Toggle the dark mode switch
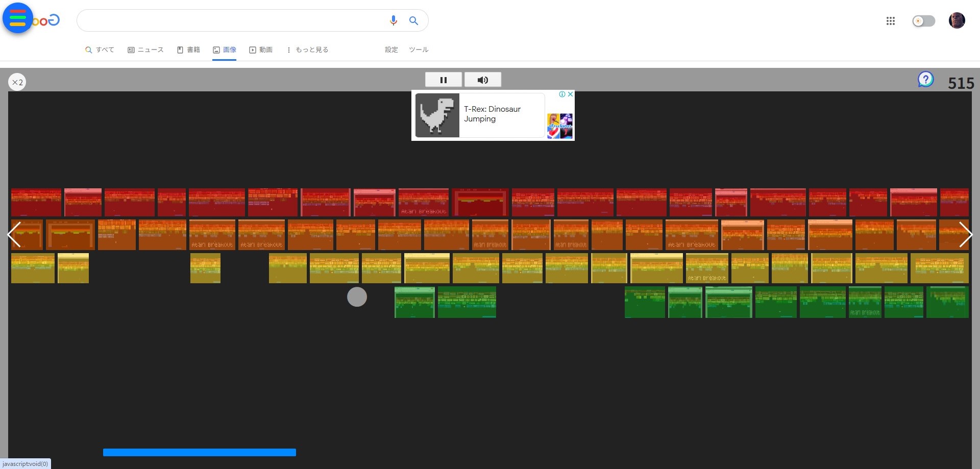Screen dimensions: 980x469 [x=923, y=21]
